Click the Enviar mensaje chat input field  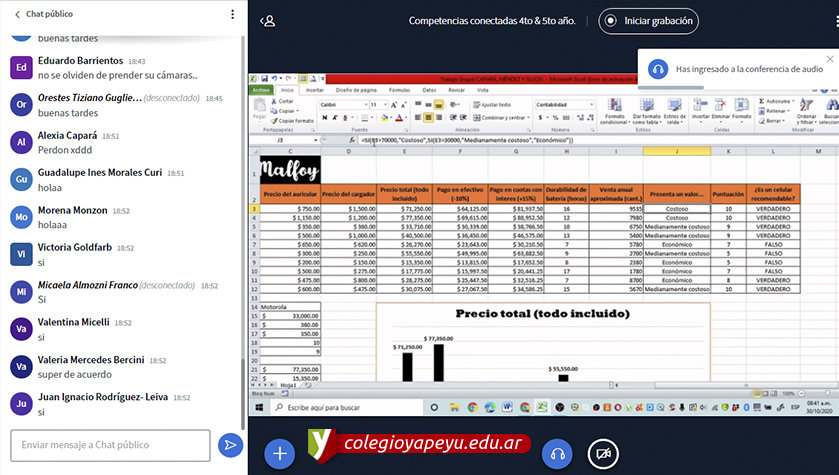110,445
